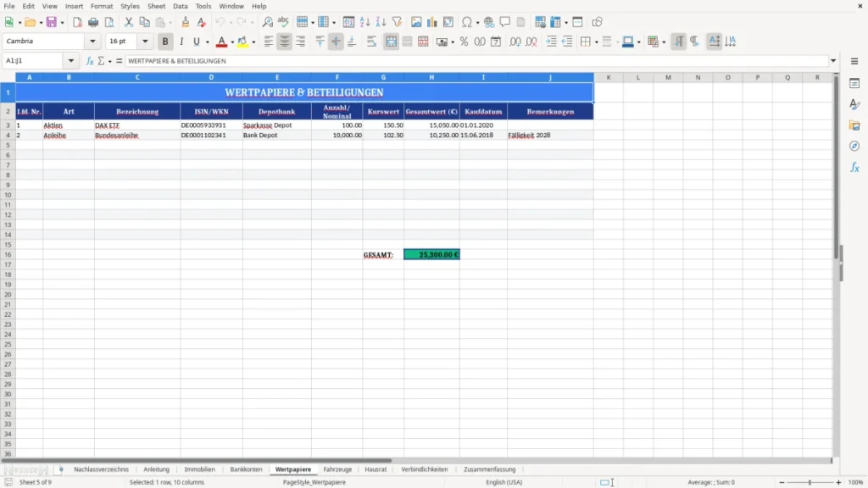Open font color dropdown arrow

[x=231, y=42]
